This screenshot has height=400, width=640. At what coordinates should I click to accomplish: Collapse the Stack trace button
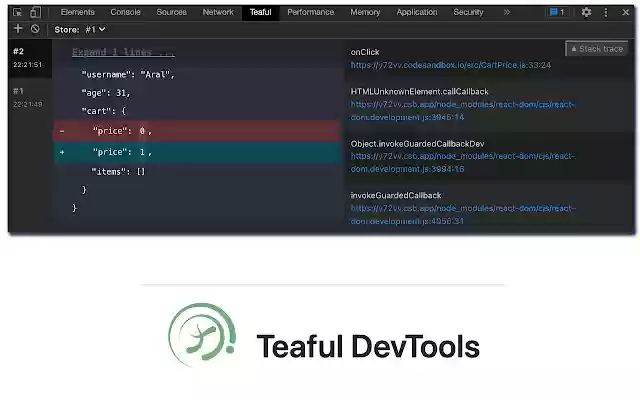(x=597, y=49)
